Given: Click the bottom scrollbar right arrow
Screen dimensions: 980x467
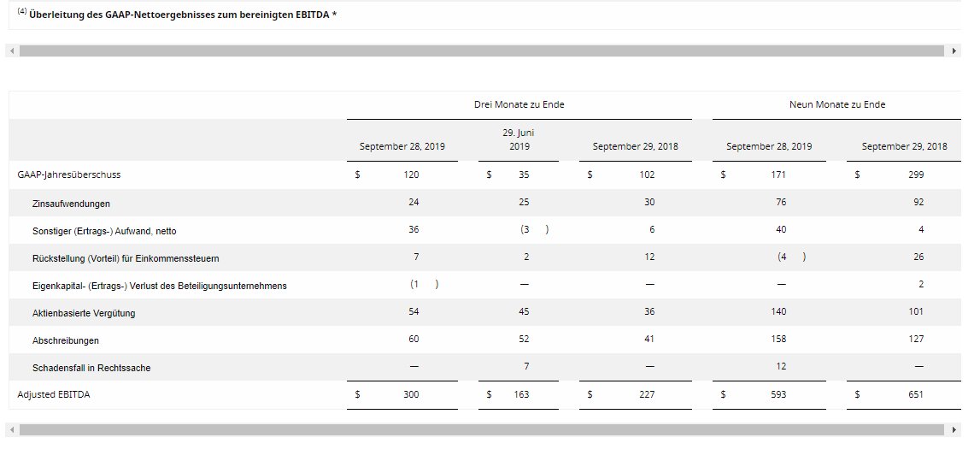Looking at the screenshot, I should (x=954, y=430).
